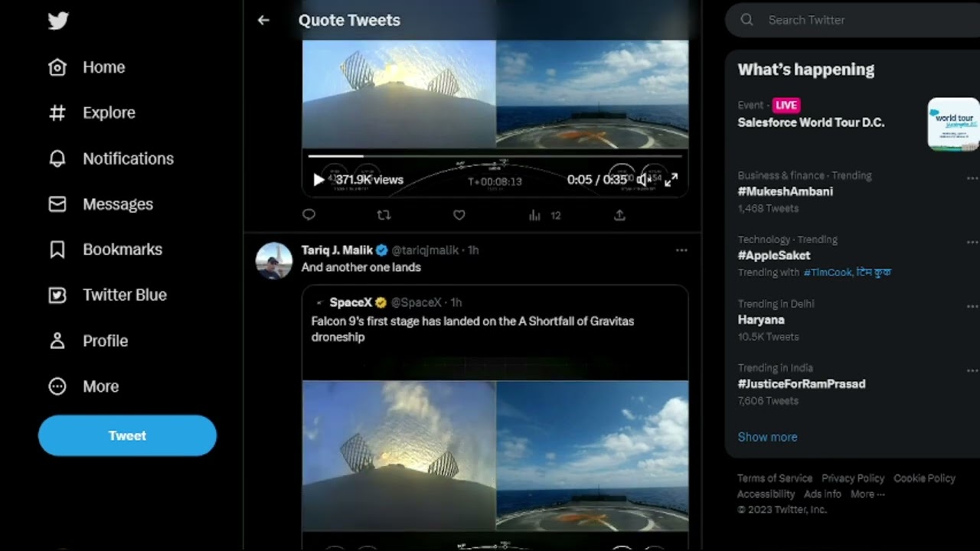Play the top video
The height and width of the screenshot is (551, 980).
(x=318, y=180)
